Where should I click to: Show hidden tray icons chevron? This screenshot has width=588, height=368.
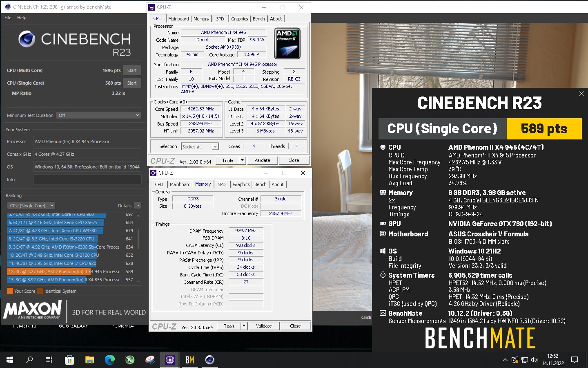click(x=505, y=360)
